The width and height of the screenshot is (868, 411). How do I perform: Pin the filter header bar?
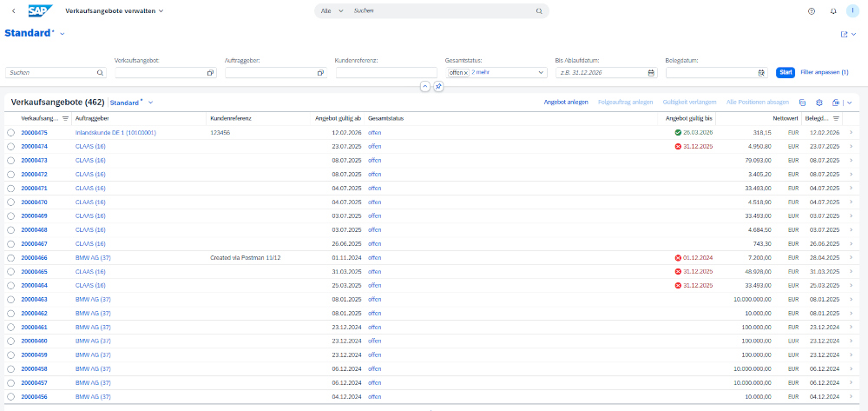click(x=438, y=86)
